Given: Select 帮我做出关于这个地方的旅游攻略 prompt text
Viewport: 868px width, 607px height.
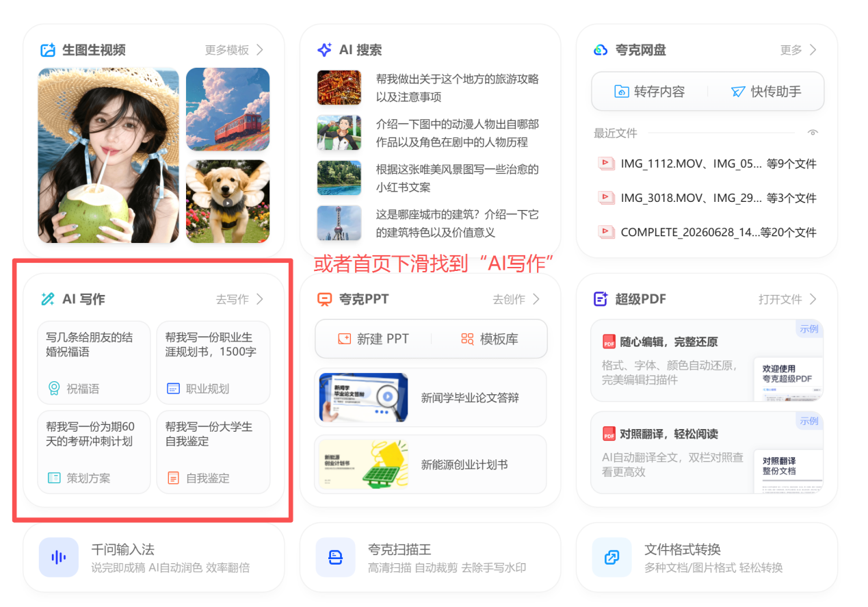Looking at the screenshot, I should click(x=458, y=88).
